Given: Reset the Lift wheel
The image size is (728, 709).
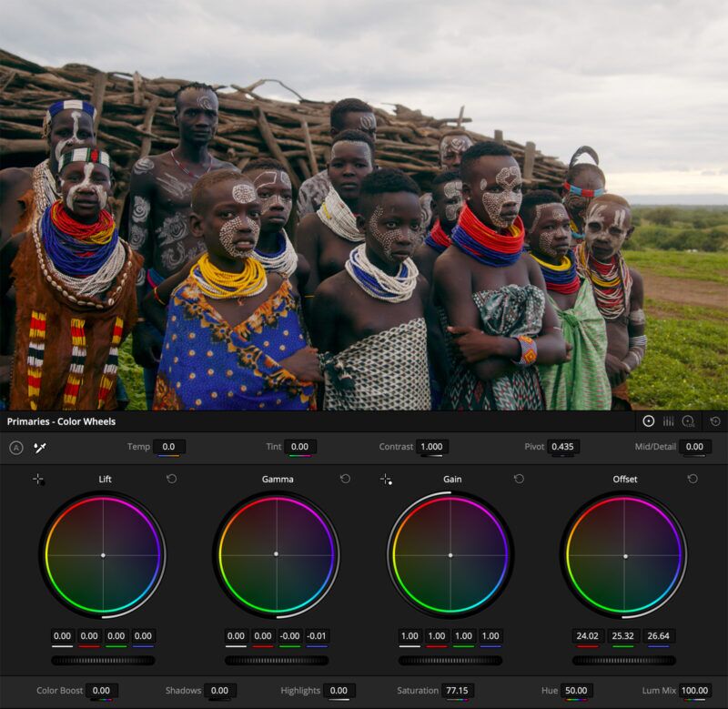Looking at the screenshot, I should pyautogui.click(x=171, y=479).
